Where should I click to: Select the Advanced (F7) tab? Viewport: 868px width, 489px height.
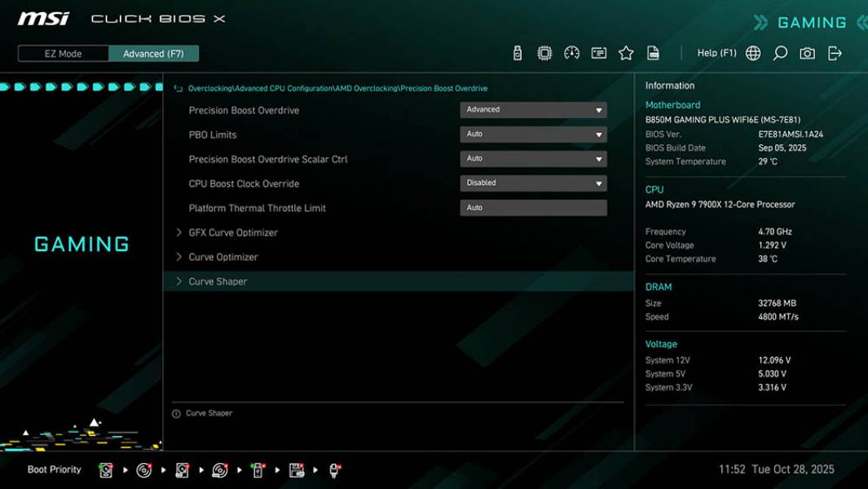[x=154, y=53]
